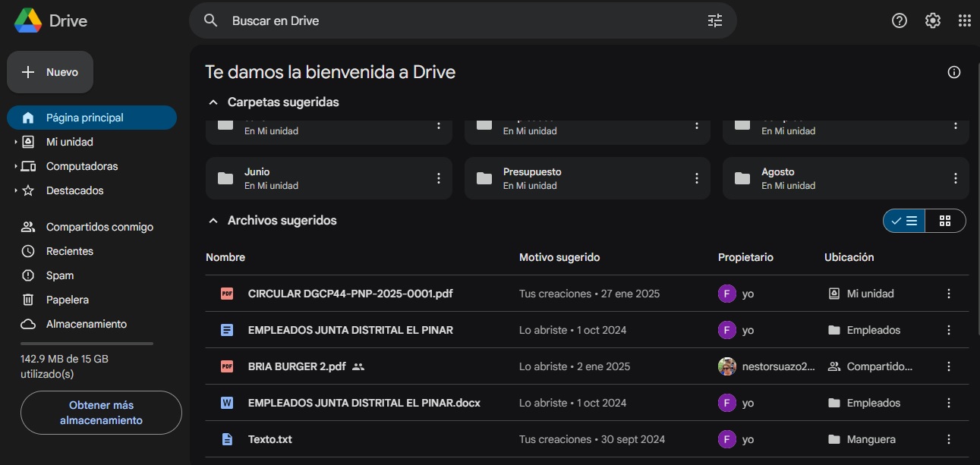
Task: Expand the Mi unidad tree
Action: pos(16,142)
